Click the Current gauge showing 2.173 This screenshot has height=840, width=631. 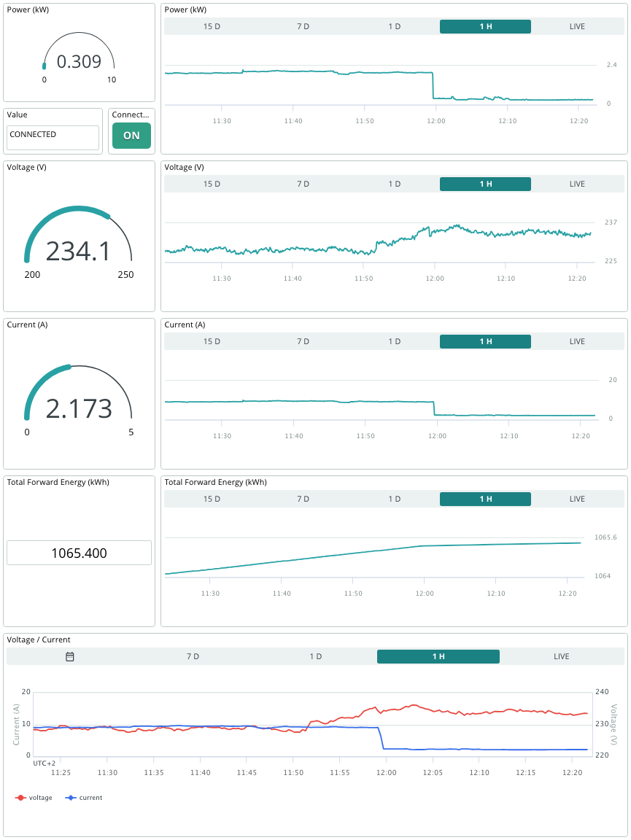[79, 400]
